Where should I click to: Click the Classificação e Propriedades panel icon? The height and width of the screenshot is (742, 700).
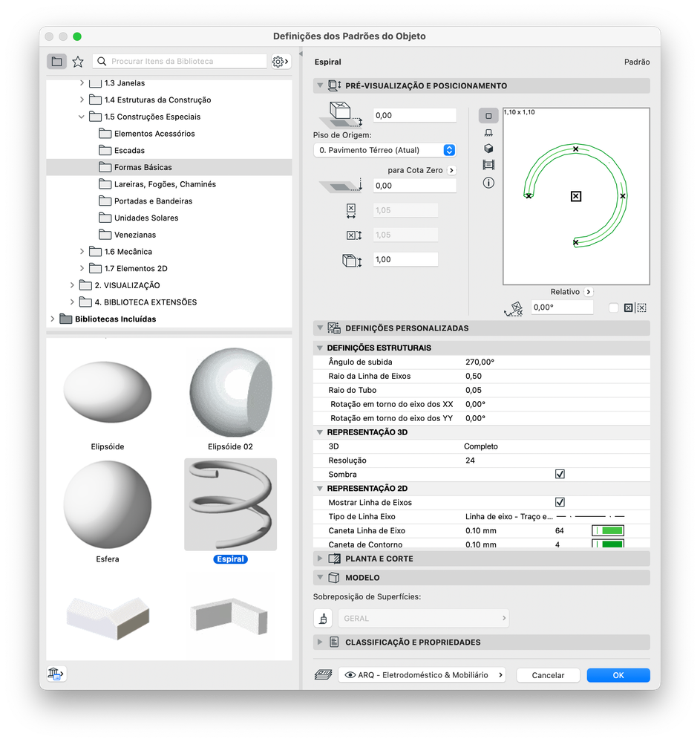334,642
